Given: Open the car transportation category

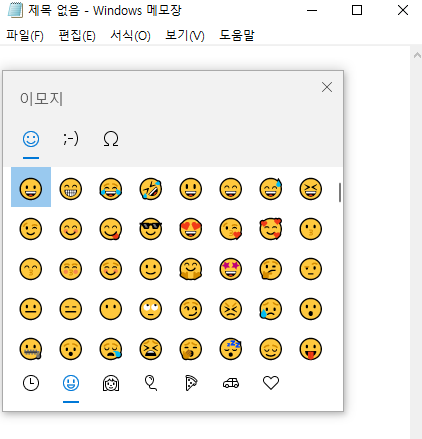Looking at the screenshot, I should point(231,383).
